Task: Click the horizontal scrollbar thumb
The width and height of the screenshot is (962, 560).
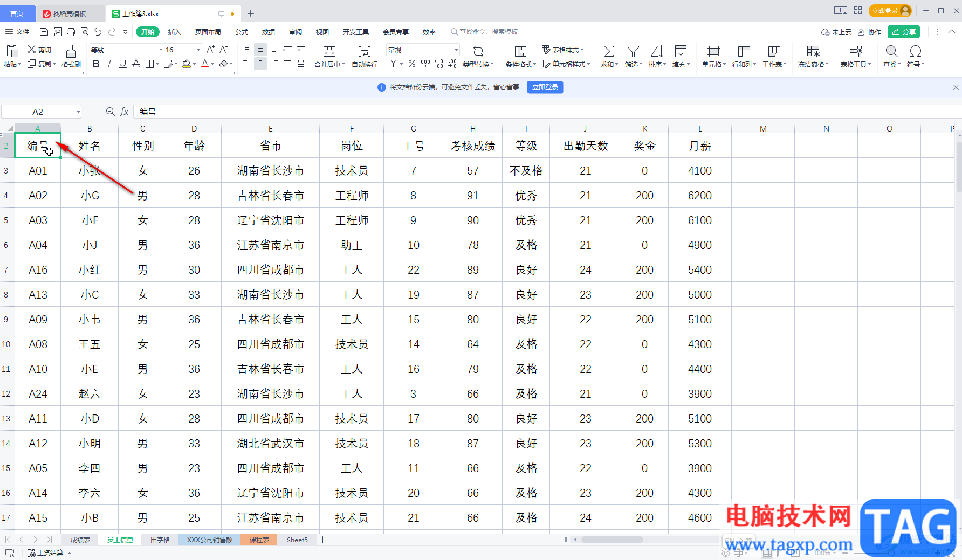Action: click(x=611, y=540)
